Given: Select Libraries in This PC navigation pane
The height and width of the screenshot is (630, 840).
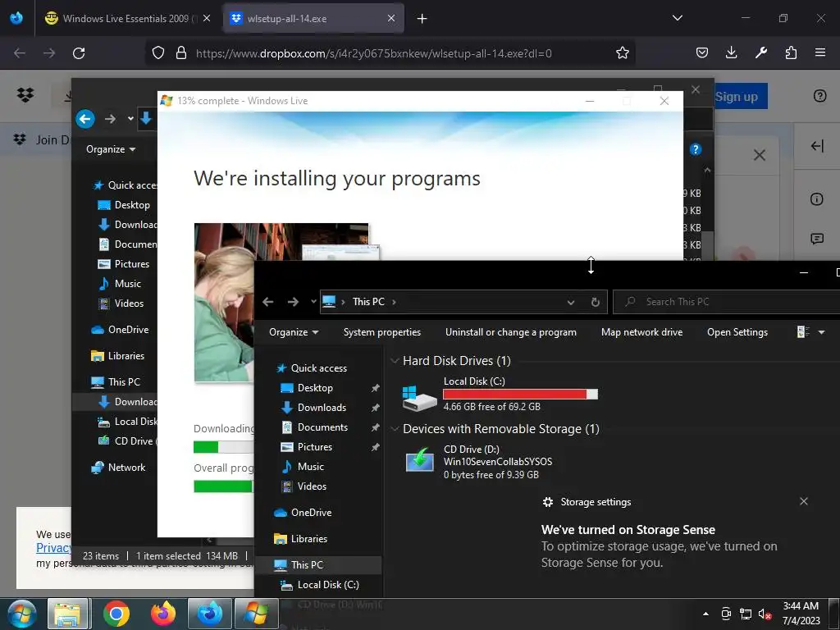Looking at the screenshot, I should [x=308, y=539].
